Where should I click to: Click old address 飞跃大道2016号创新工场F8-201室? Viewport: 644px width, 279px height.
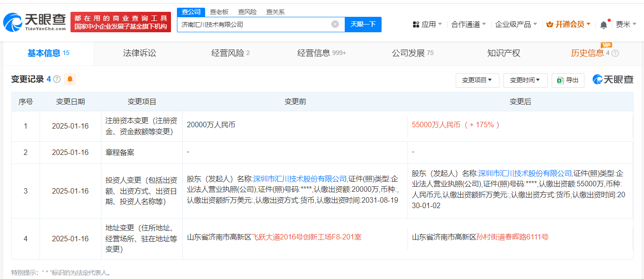point(307,237)
